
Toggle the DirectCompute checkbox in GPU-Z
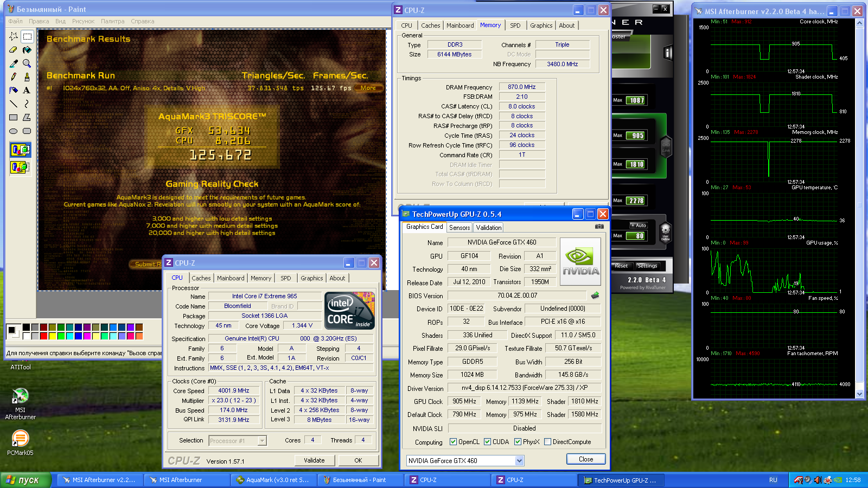pyautogui.click(x=547, y=442)
